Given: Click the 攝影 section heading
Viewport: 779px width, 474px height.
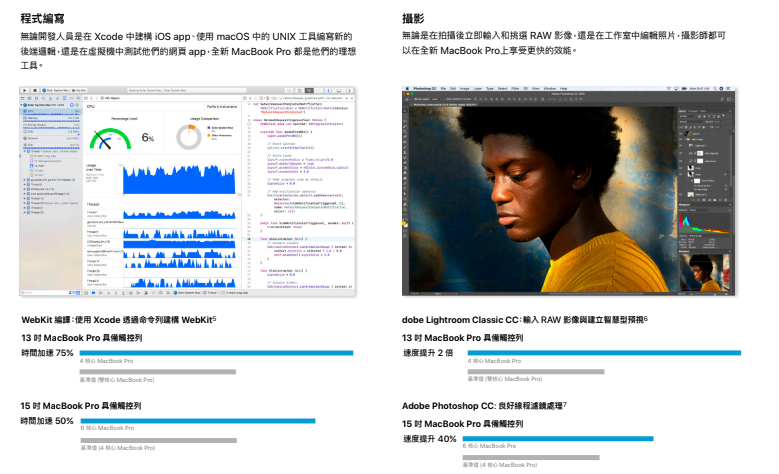Looking at the screenshot, I should point(413,18).
